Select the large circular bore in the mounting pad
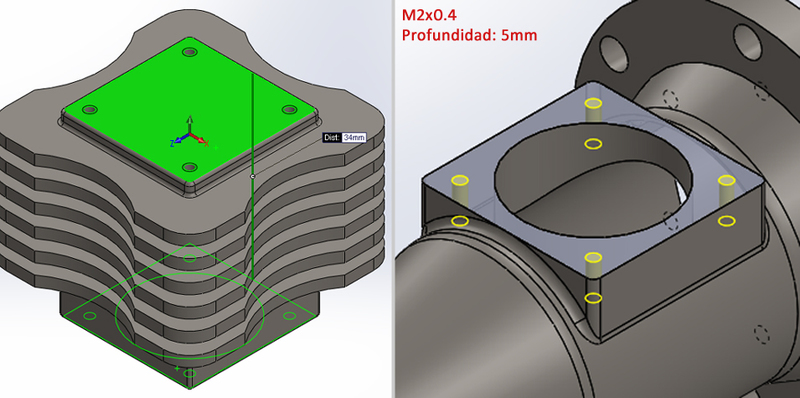The image size is (800, 398). coord(593,171)
